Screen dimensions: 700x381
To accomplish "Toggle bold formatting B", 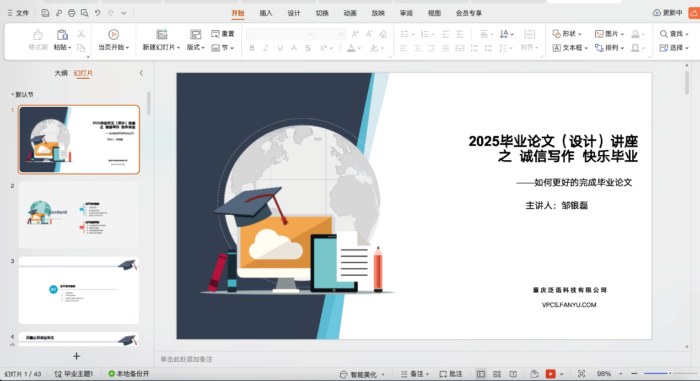I will 252,48.
